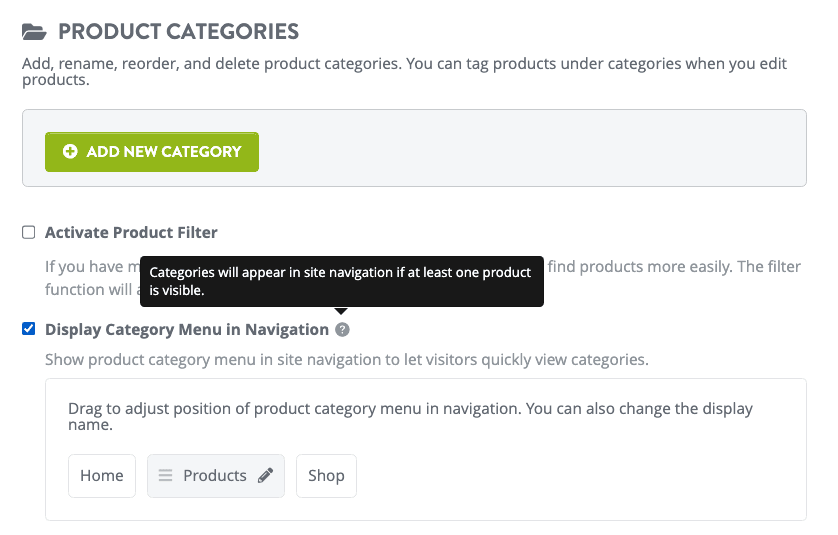The width and height of the screenshot is (838, 535).
Task: Click the folder icon beside Product Categories
Action: (x=35, y=32)
